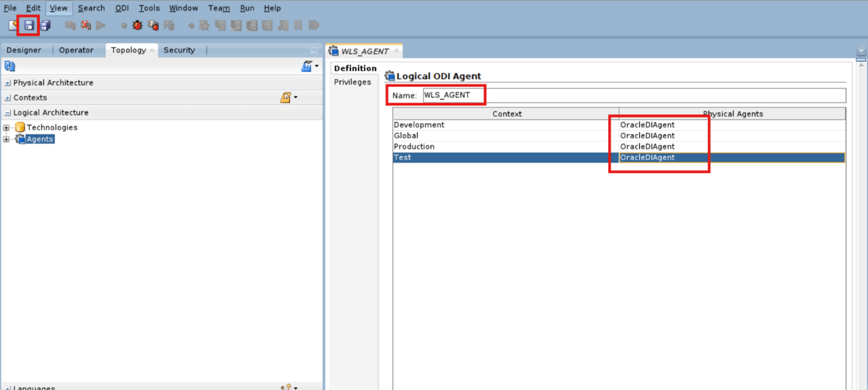Expand the Technologies tree node
The height and width of the screenshot is (390, 868).
pyautogui.click(x=6, y=127)
